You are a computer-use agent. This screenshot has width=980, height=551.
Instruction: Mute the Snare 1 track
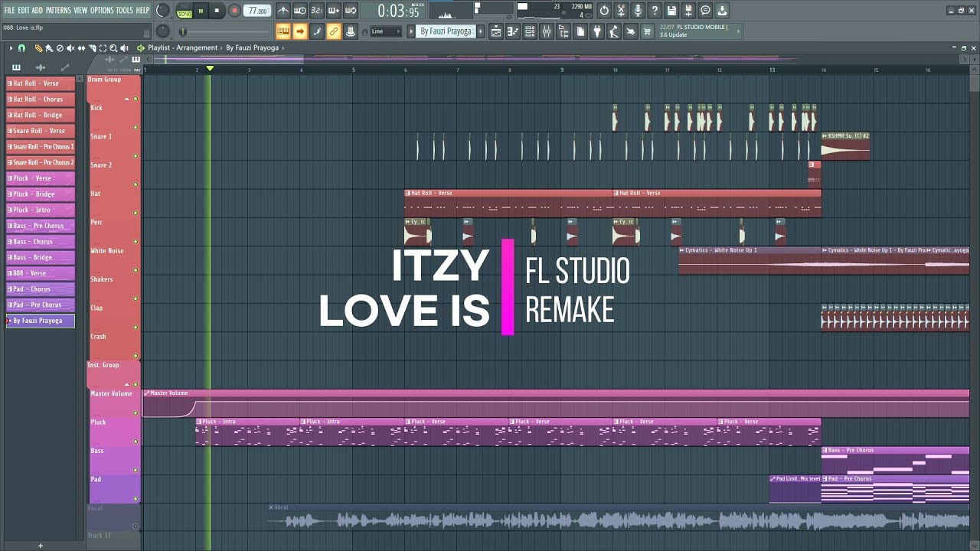tap(136, 156)
